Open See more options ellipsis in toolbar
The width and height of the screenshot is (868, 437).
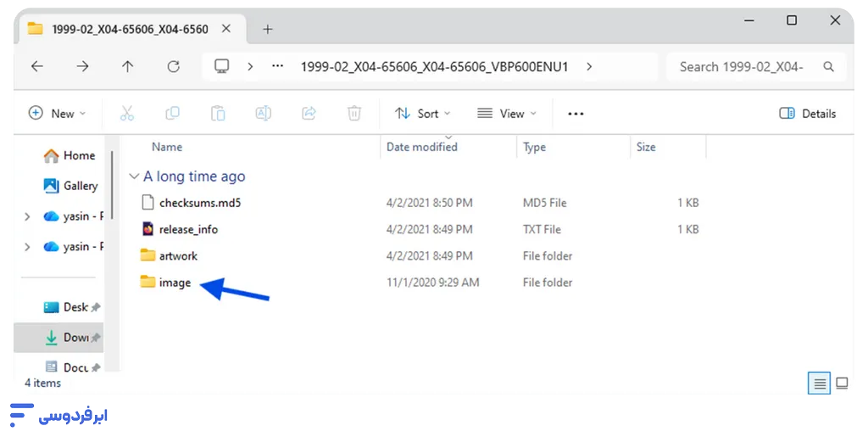576,114
